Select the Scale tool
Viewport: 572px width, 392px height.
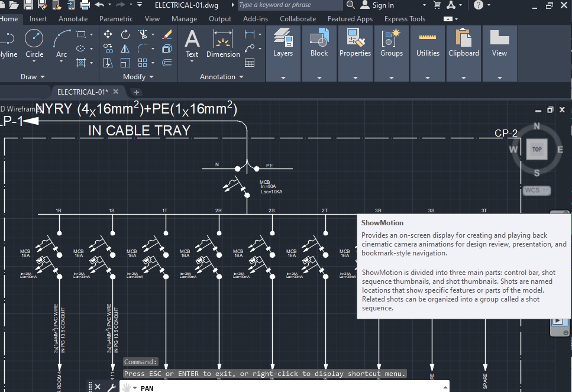(125, 63)
